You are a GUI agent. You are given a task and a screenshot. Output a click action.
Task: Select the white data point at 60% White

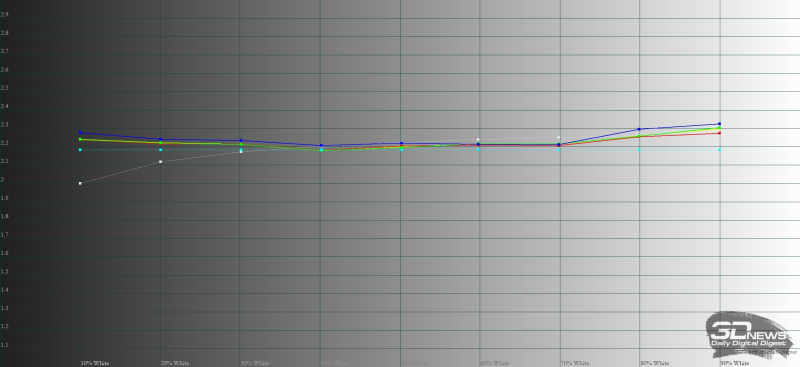[478, 139]
